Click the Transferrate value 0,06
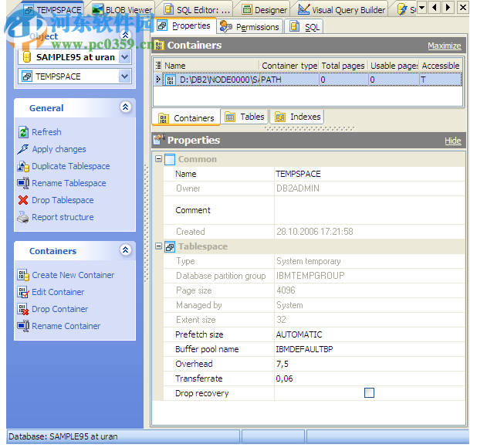This screenshot has height=448, width=477. tap(369, 378)
